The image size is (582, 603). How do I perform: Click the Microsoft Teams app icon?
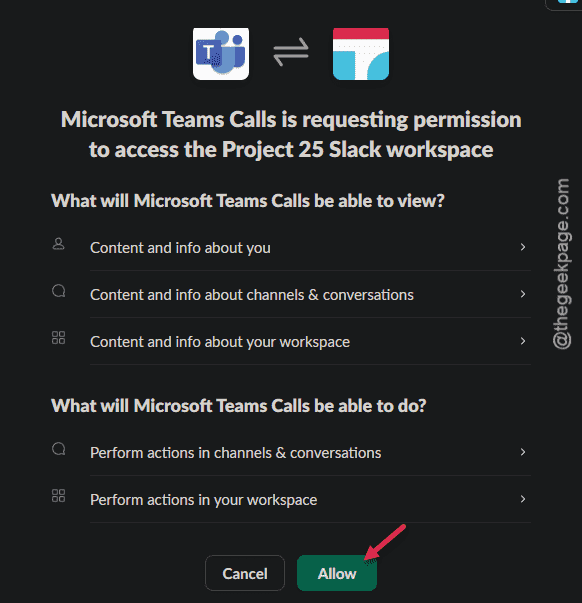[221, 54]
